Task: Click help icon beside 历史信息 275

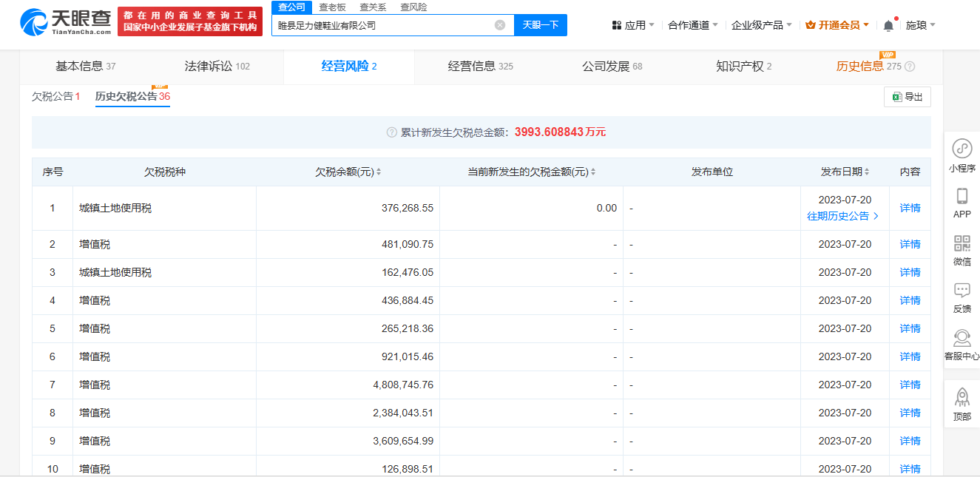Action: coord(910,67)
